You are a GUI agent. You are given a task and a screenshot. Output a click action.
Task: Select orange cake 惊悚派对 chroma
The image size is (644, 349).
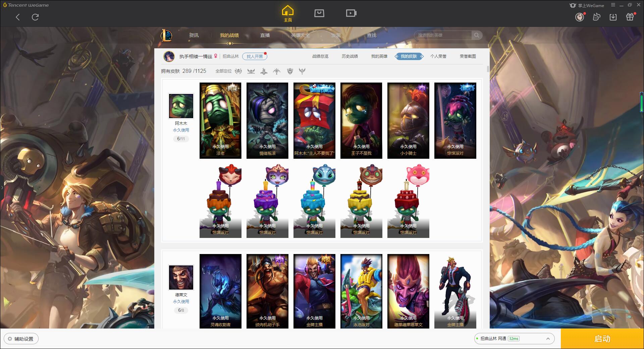click(220, 200)
